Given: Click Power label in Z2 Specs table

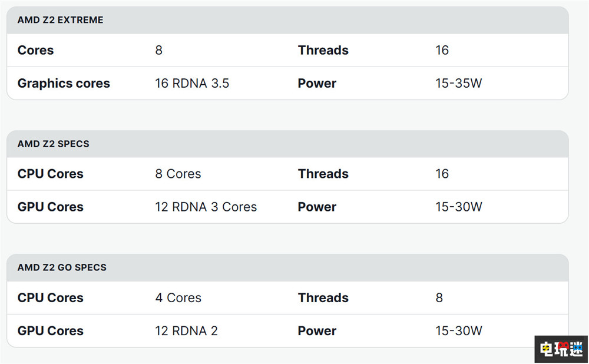Looking at the screenshot, I should (317, 207).
